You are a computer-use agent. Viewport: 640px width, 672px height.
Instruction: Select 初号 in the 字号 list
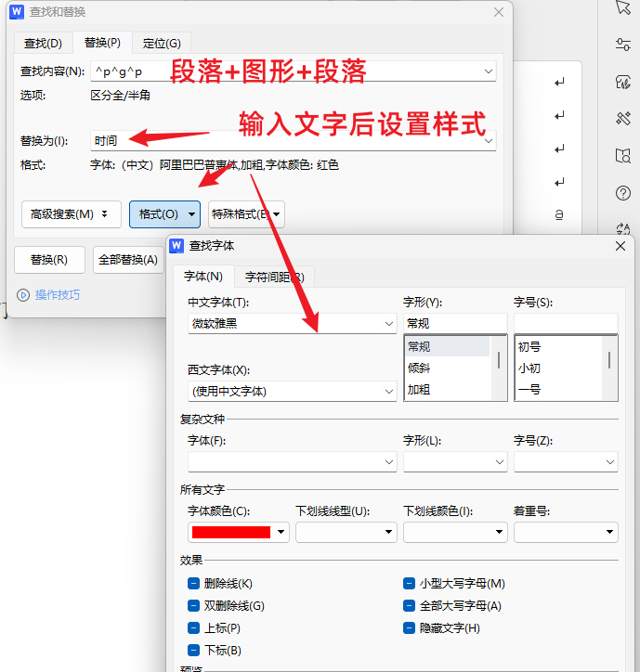pos(558,347)
